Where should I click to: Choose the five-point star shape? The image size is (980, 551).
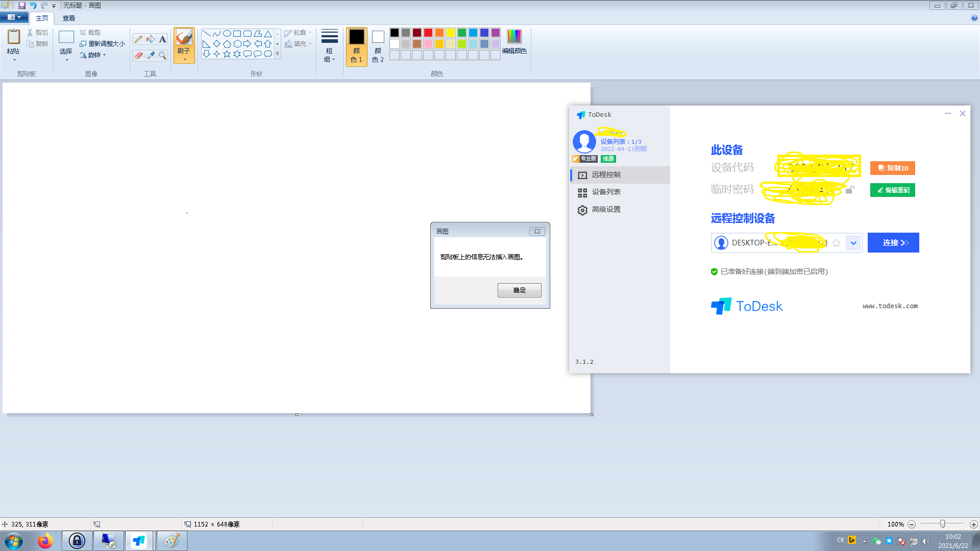click(227, 54)
